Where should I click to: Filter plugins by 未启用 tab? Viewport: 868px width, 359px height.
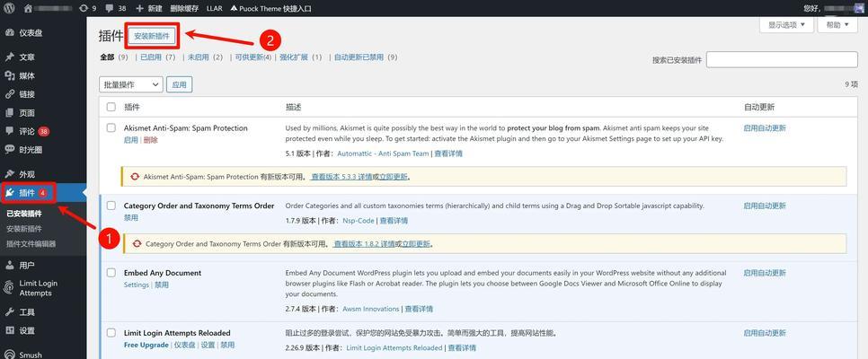coord(198,57)
